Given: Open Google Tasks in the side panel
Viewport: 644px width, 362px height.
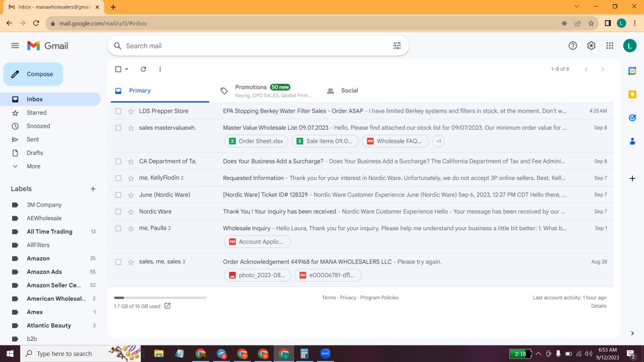Looking at the screenshot, I should 632,118.
